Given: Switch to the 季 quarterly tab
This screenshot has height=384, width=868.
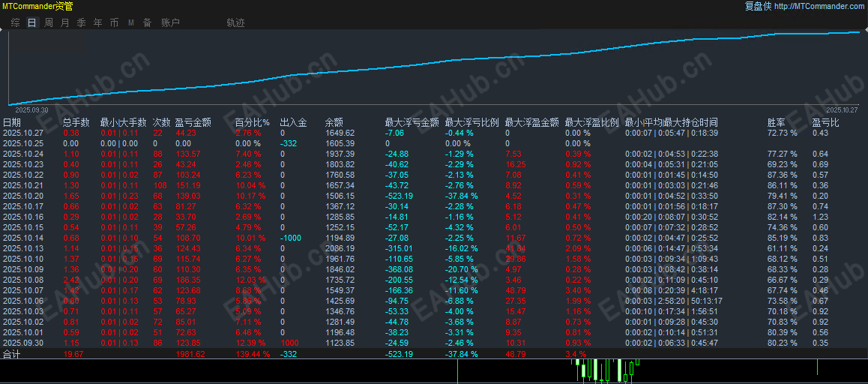Looking at the screenshot, I should click(x=82, y=22).
